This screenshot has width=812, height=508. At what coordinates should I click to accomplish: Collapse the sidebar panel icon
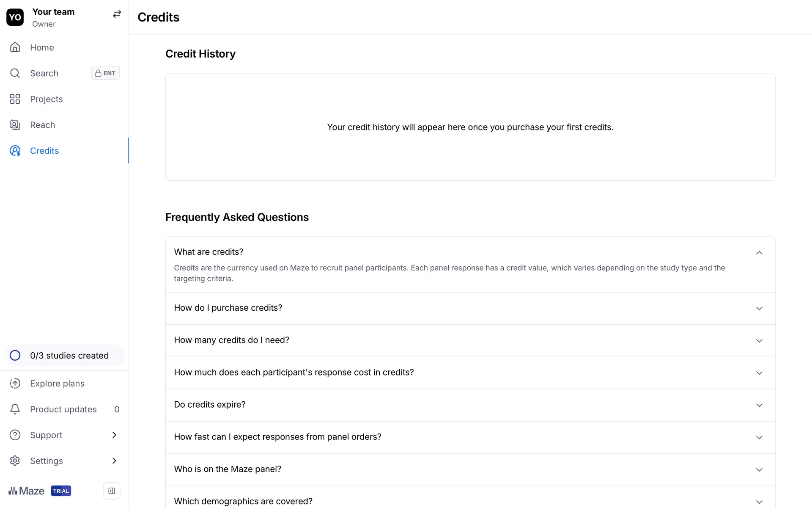(x=112, y=491)
